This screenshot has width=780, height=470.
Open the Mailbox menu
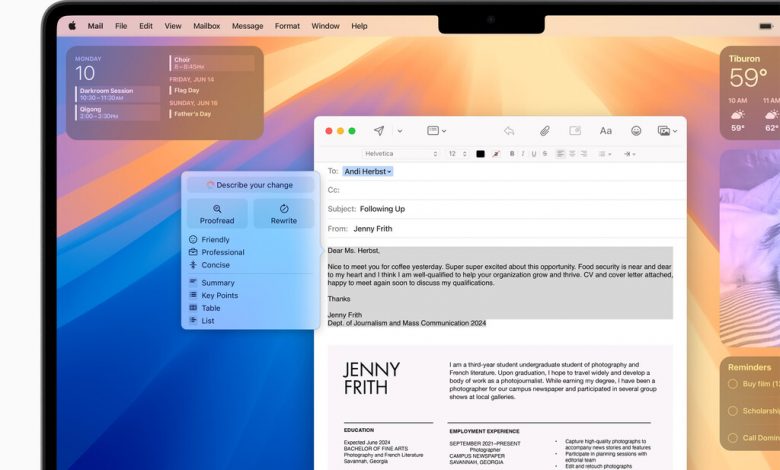(x=206, y=26)
